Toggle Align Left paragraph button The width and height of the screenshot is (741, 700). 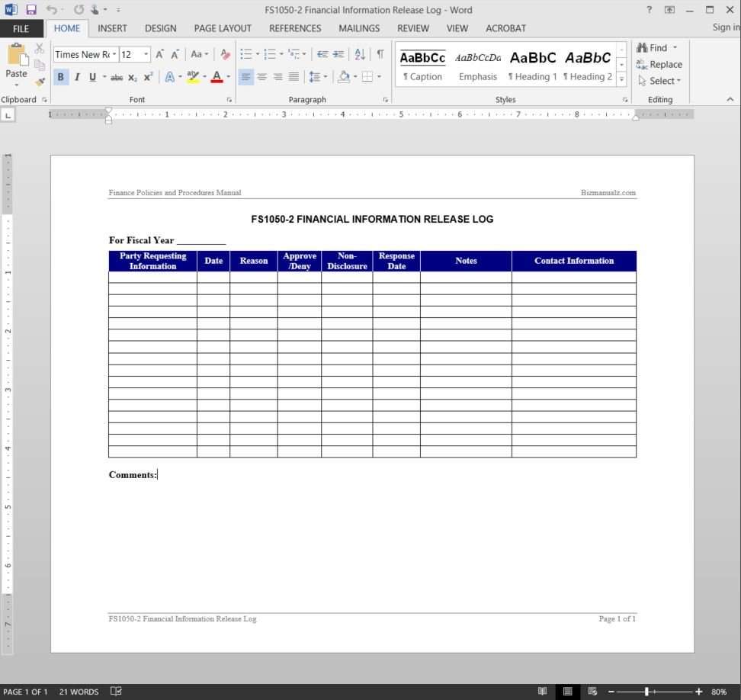click(245, 76)
